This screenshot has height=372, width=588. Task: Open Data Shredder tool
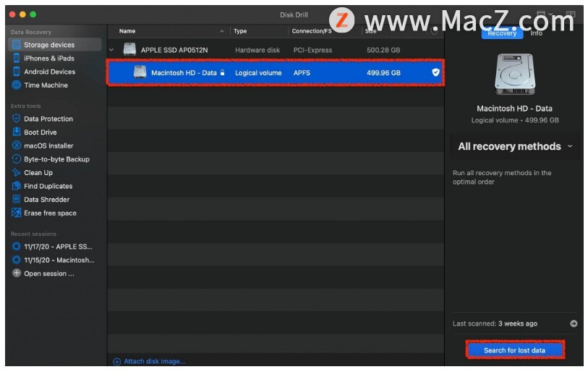(46, 200)
